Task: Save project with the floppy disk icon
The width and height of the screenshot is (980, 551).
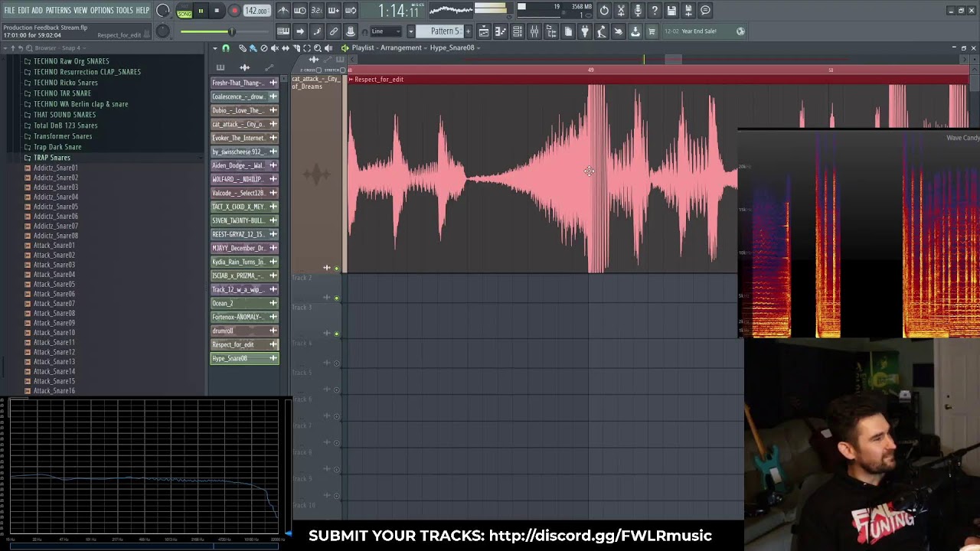Action: point(671,10)
